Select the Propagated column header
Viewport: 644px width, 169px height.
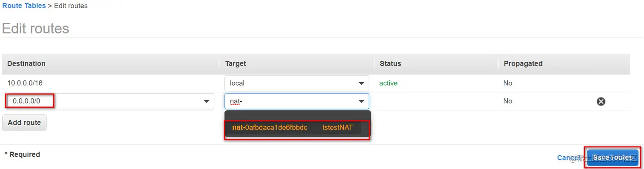[x=523, y=63]
